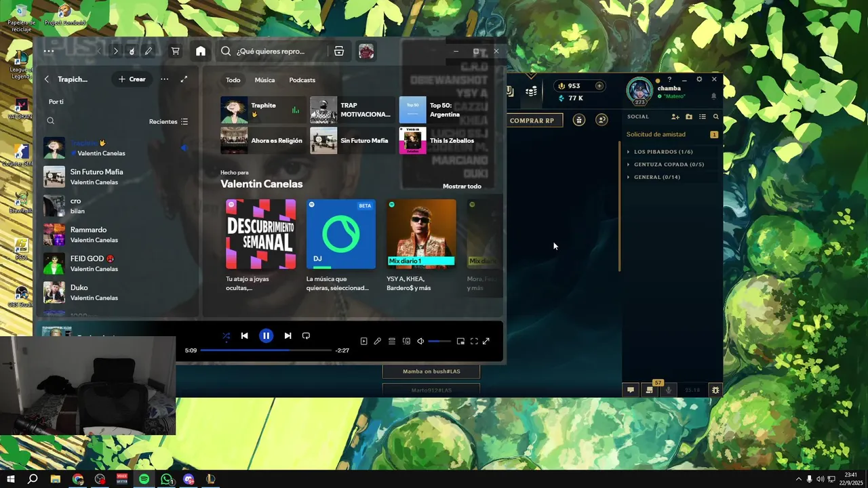Open the Spotify miniplayer icon
Viewport: 868px width, 488px height.
coord(460,342)
